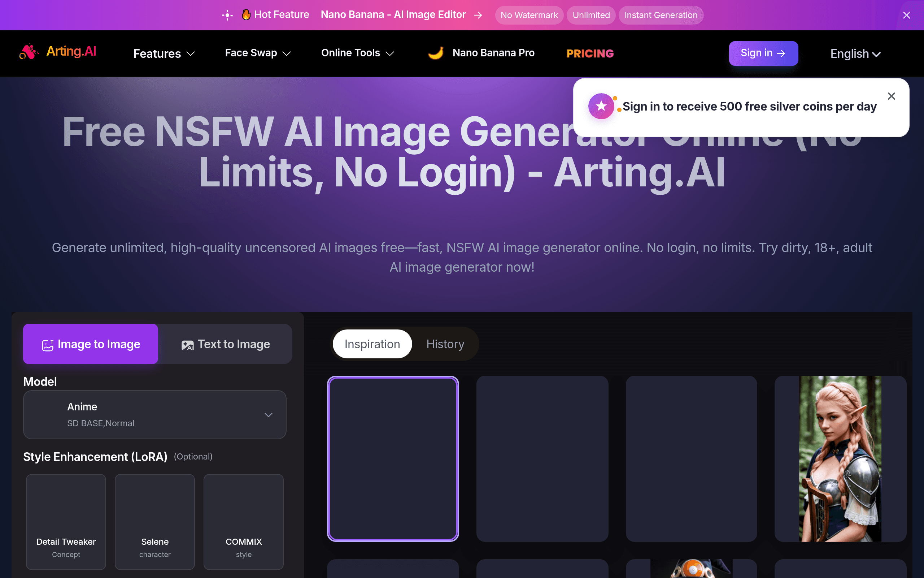The image size is (924, 578).
Task: Switch to the Image to Image tab
Action: (91, 344)
